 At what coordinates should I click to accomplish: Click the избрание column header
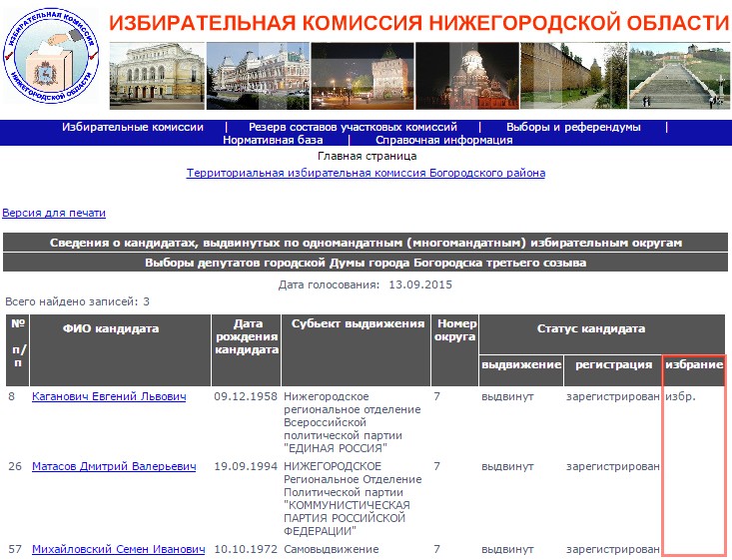click(x=693, y=365)
